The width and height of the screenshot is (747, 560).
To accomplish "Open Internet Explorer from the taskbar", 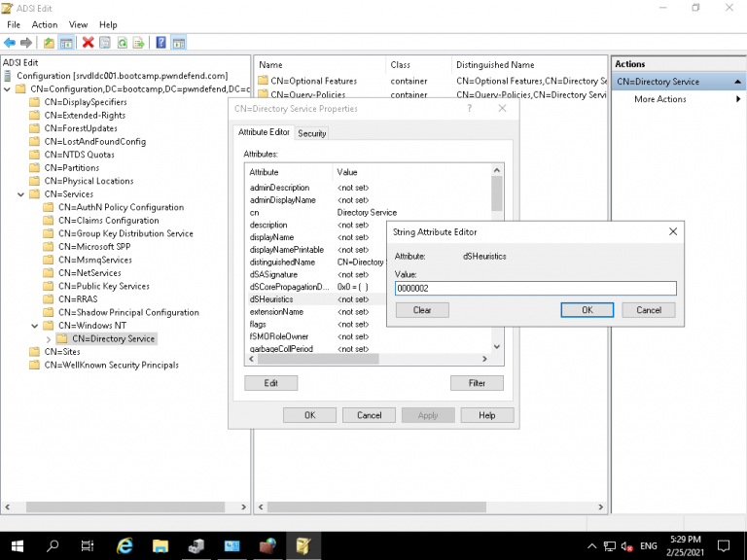I will [x=125, y=545].
